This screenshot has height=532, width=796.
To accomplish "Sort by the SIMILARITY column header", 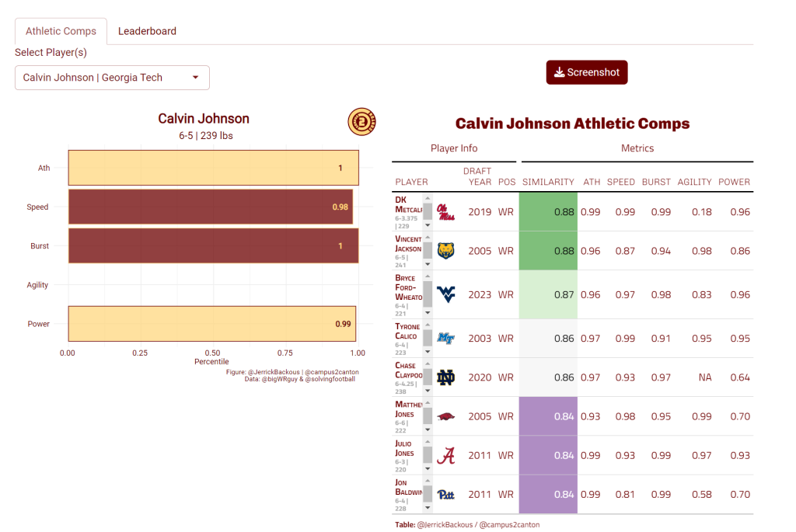I will click(x=548, y=182).
